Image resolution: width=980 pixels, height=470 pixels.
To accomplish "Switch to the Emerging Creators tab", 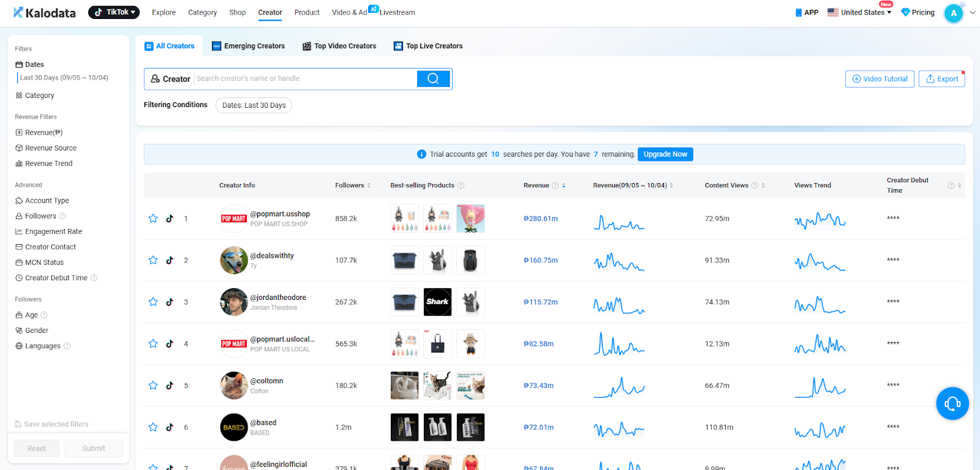I will [x=248, y=46].
